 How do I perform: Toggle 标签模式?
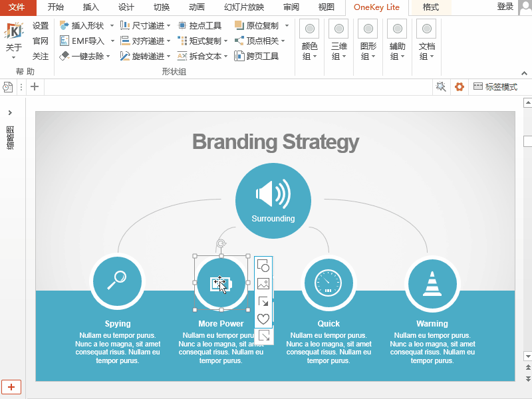point(495,87)
